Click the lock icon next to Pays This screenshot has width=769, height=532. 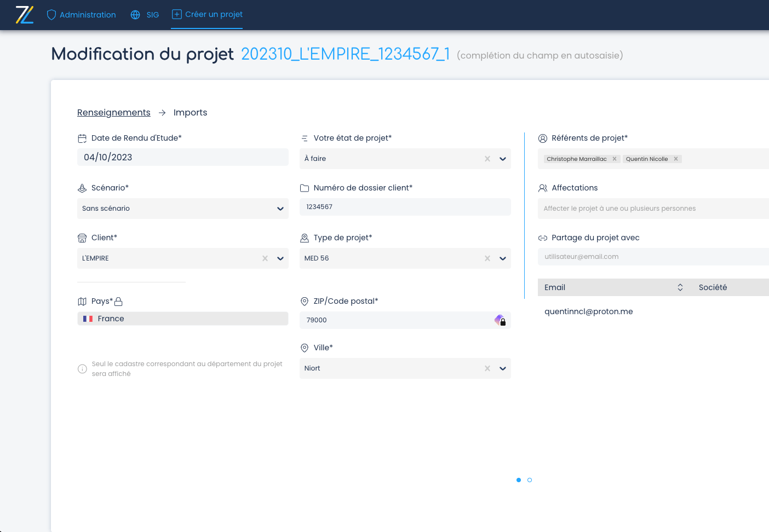118,302
